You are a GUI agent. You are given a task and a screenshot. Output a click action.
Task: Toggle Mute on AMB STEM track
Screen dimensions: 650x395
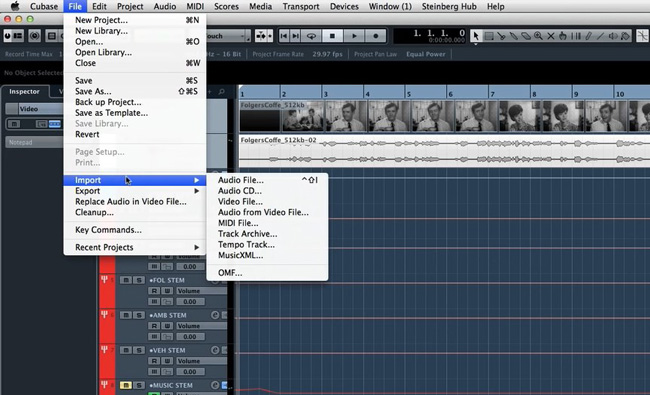point(126,315)
